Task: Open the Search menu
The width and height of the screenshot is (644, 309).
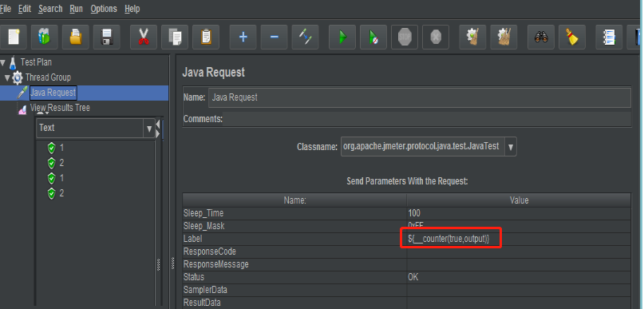Action: 50,9
